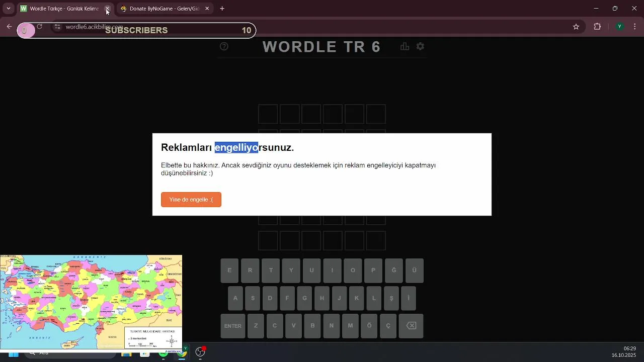Image resolution: width=644 pixels, height=362 pixels.
Task: Tap the dotted İ key in middle row
Action: click(409, 298)
